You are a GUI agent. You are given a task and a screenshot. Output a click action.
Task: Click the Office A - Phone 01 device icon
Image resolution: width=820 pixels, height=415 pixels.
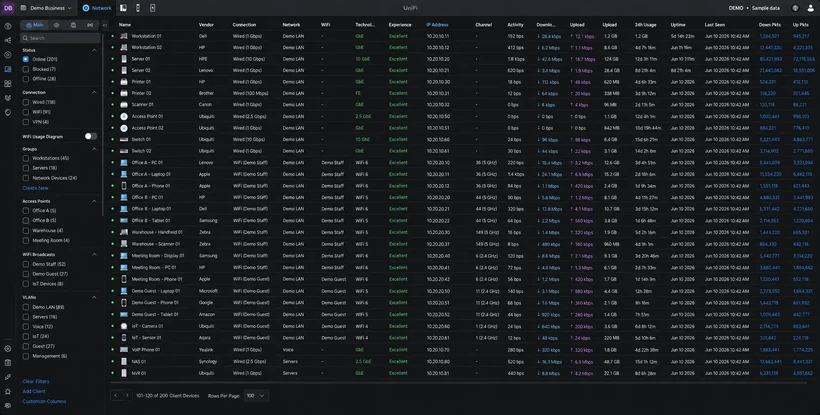(124, 186)
